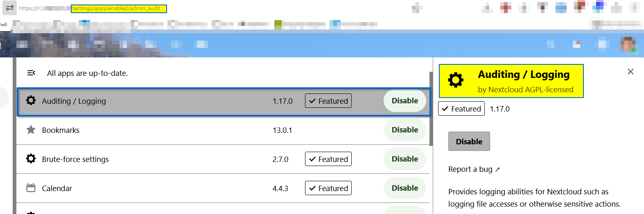644x214 pixels.
Task: Disable the Brute-force settings app
Action: pos(404,159)
